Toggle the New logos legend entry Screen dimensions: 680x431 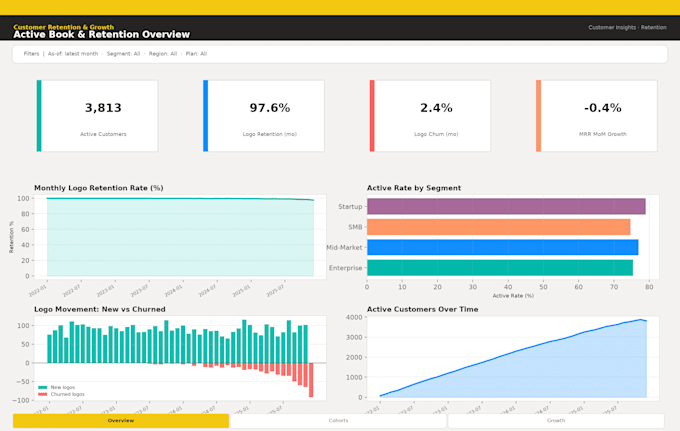pos(57,387)
